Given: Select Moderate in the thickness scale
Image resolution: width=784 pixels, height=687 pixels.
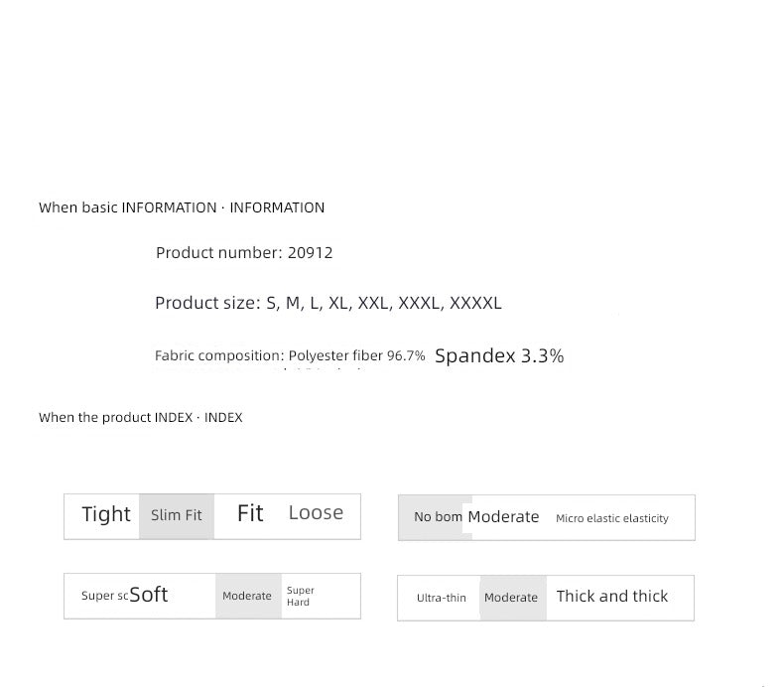Looking at the screenshot, I should coord(513,598).
